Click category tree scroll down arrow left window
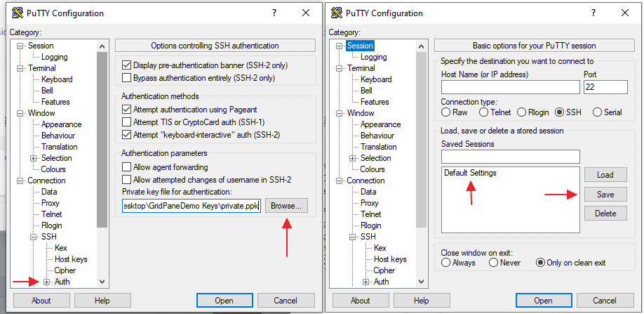The image size is (644, 314). [x=102, y=282]
